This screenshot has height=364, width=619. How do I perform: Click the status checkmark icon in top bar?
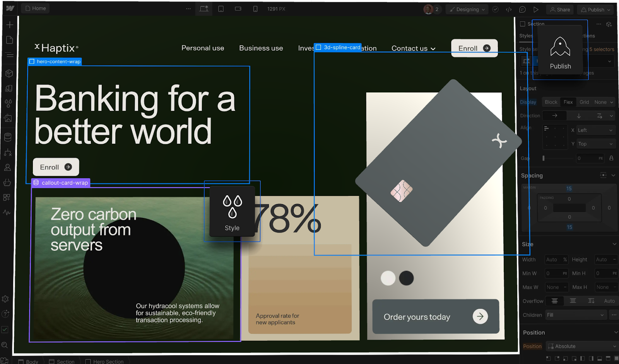496,9
